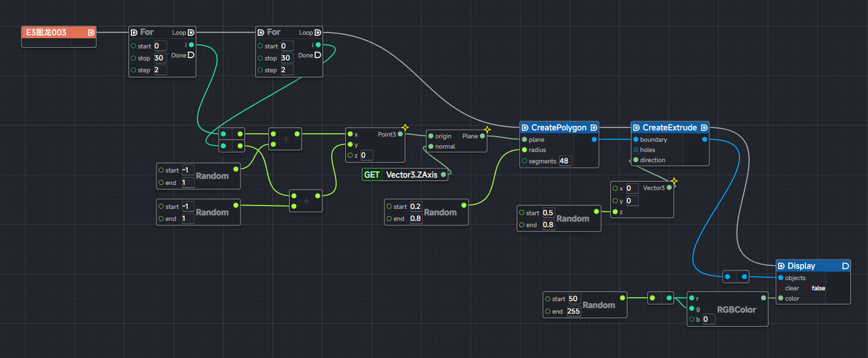The image size is (868, 358).
Task: Click the z value field on the Point3 node
Action: click(x=366, y=155)
